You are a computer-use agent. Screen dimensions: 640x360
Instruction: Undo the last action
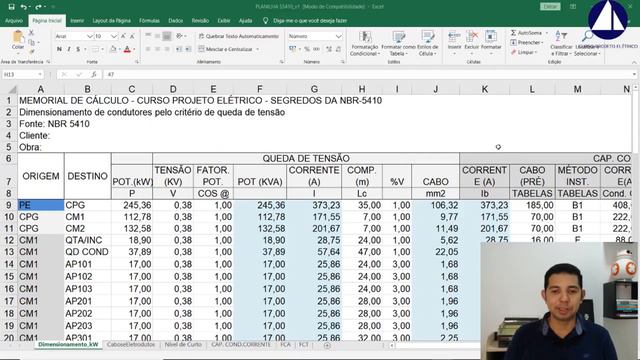pyautogui.click(x=23, y=7)
